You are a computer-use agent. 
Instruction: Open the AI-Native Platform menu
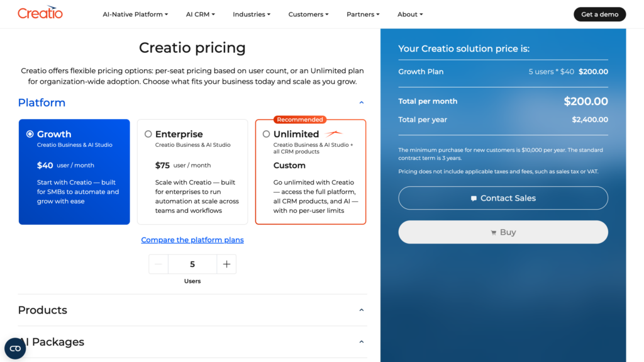click(x=135, y=14)
